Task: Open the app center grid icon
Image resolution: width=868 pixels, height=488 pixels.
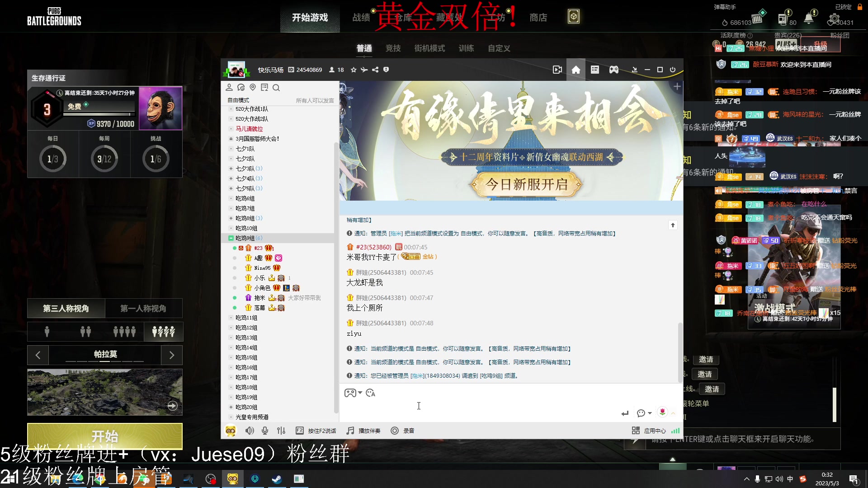Action: (636, 431)
